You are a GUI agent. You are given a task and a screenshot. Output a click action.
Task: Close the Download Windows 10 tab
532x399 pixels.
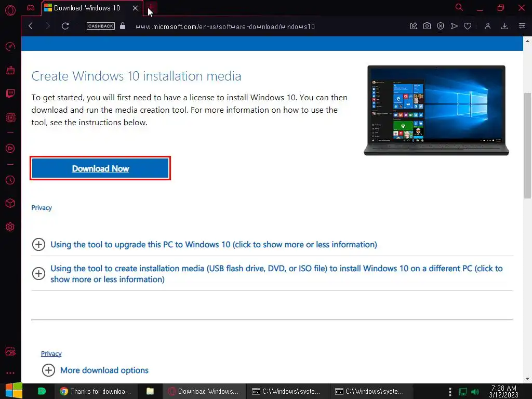(x=136, y=8)
